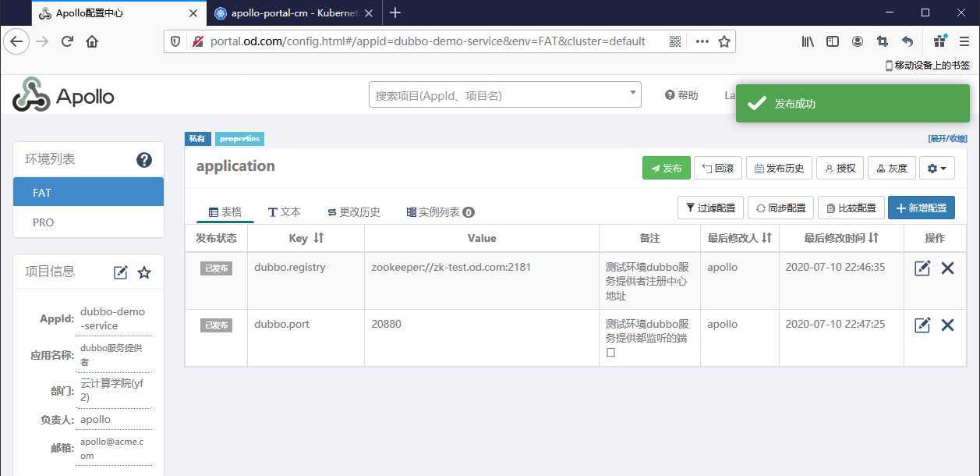Screen dimensions: 980x476
Task: Click the properties label tag
Action: tap(239, 139)
